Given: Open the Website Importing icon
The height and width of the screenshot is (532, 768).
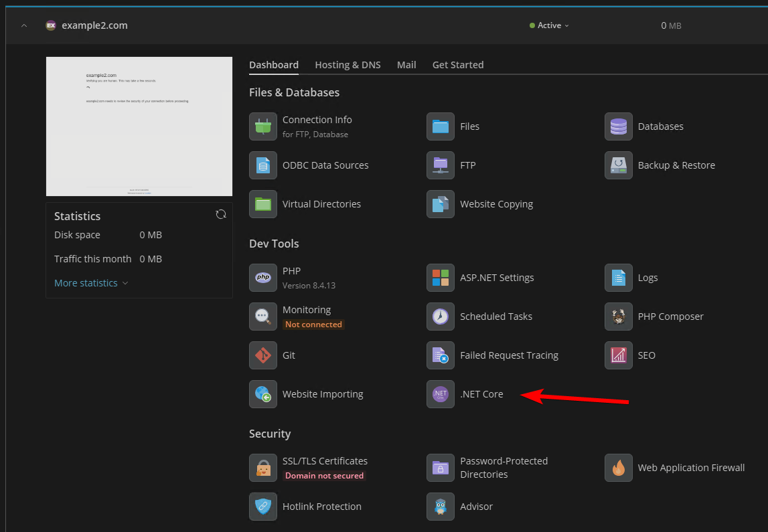Looking at the screenshot, I should [x=262, y=394].
